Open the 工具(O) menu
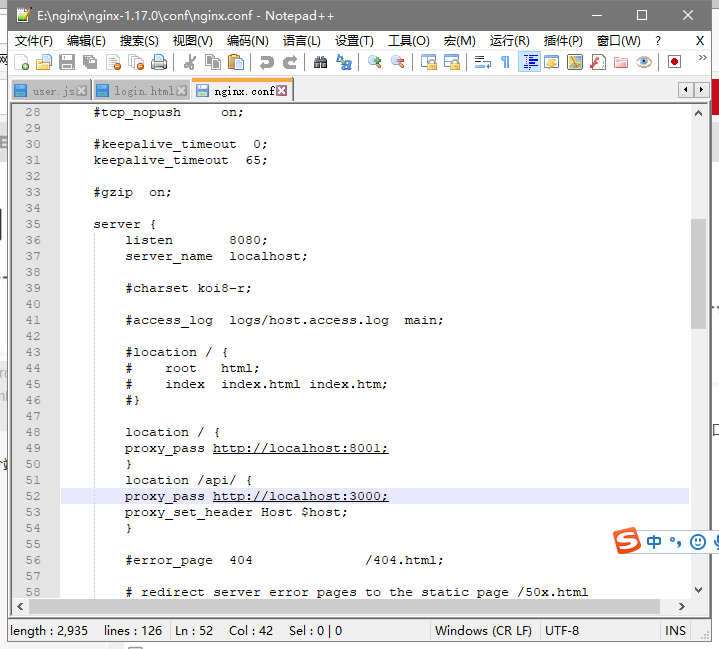719x649 pixels. point(409,41)
